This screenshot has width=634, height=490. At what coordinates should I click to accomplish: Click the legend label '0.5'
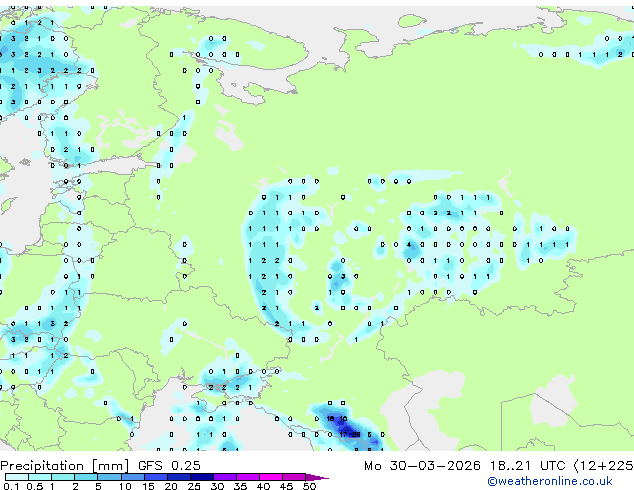35,486
